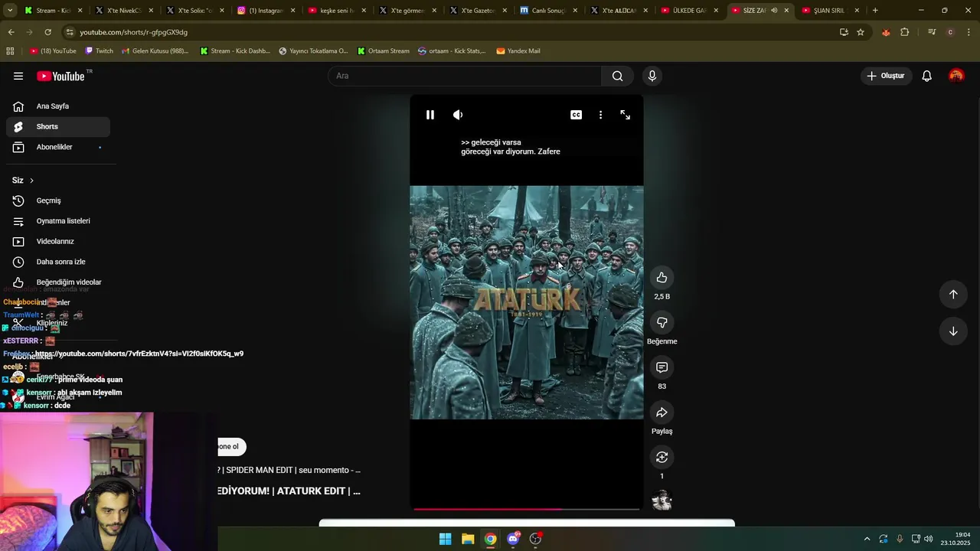This screenshot has height=551, width=980.
Task: Open the tab search dropdown arrow
Action: pos(9,11)
